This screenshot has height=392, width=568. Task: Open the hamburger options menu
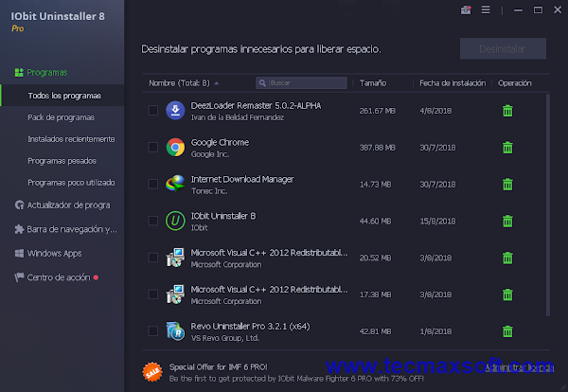[x=486, y=9]
